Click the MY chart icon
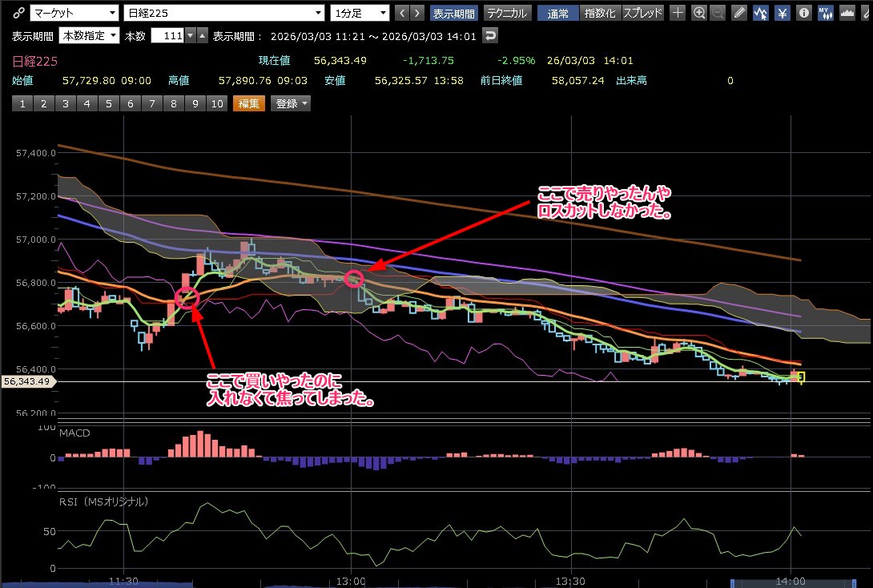 tap(824, 13)
